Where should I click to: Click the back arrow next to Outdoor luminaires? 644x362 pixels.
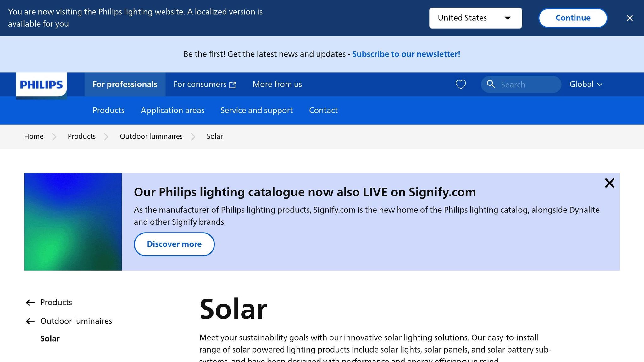(x=30, y=321)
